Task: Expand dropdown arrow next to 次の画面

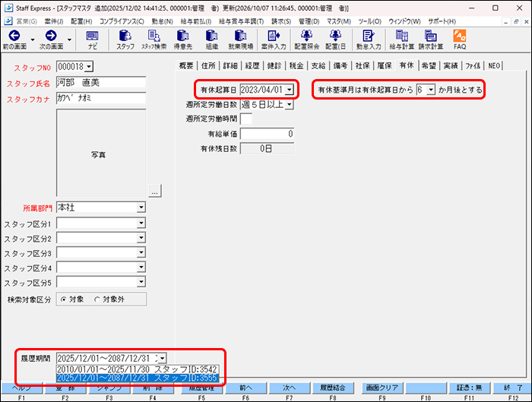Action: [x=69, y=40]
